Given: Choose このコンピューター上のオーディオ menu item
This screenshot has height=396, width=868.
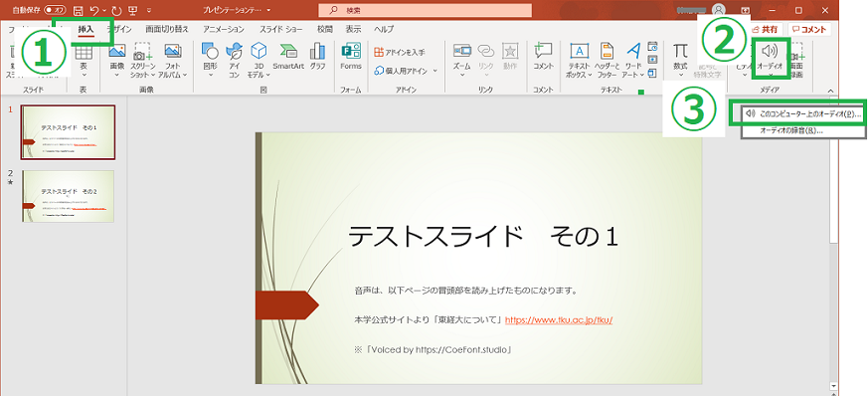Looking at the screenshot, I should pyautogui.click(x=802, y=113).
